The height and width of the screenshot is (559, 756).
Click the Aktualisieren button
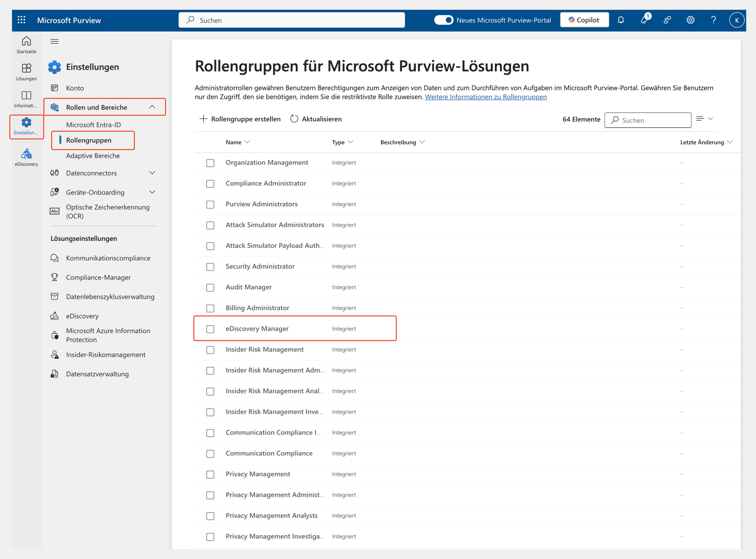(316, 119)
